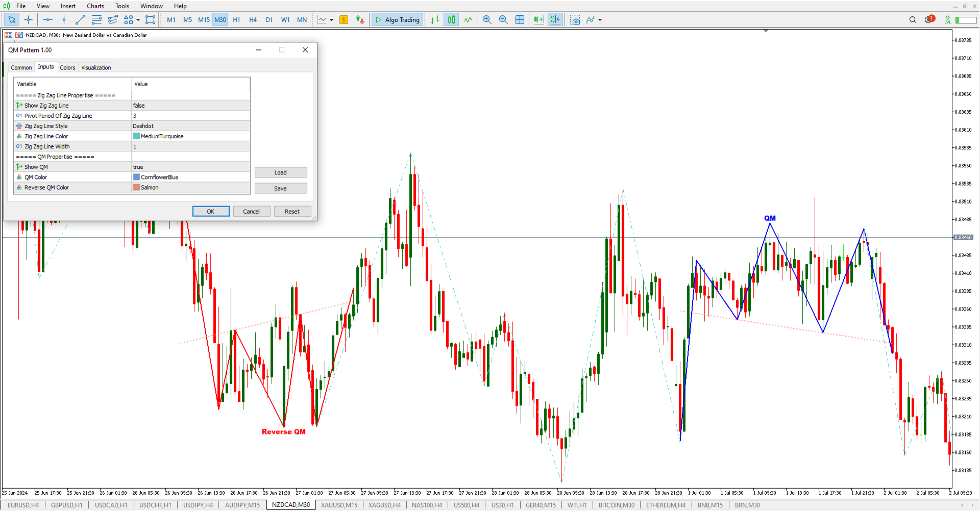
Task: Expand the indicators dropdown arrow
Action: [x=600, y=20]
